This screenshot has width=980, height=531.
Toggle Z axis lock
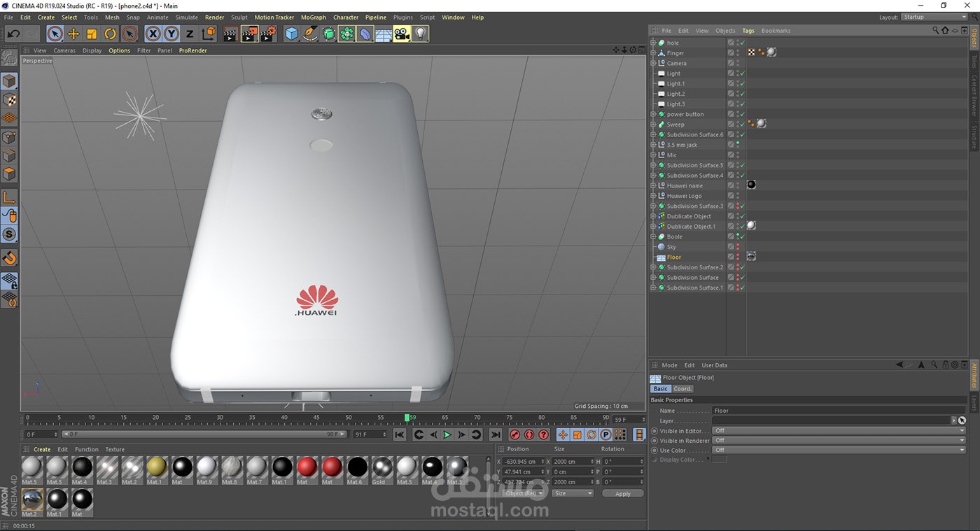190,34
